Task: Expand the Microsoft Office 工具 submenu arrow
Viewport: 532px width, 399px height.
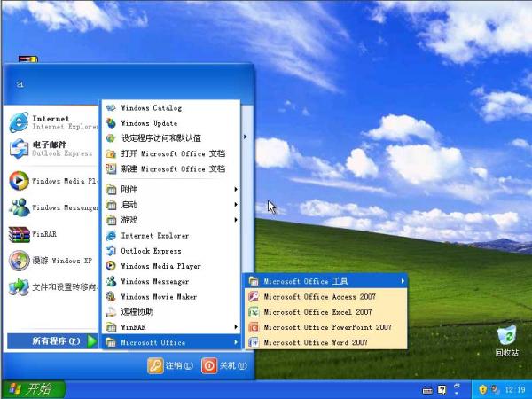Action: point(403,281)
